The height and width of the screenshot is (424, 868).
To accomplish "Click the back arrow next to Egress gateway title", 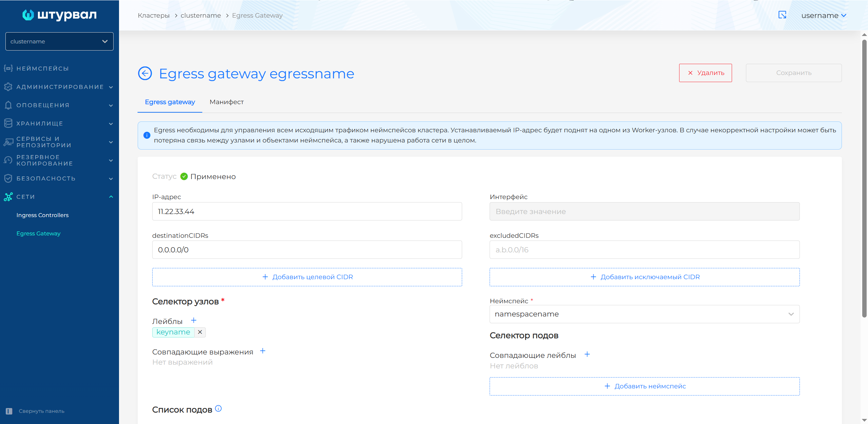I will coord(145,73).
